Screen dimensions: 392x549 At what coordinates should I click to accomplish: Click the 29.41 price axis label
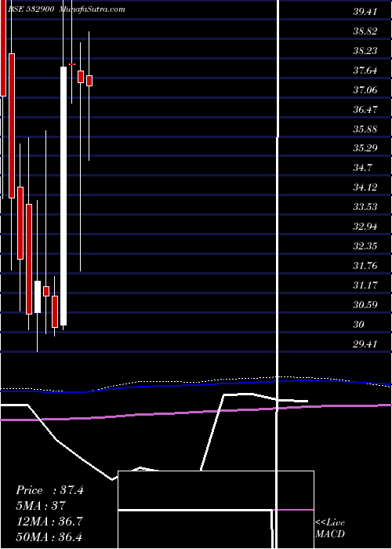[365, 344]
